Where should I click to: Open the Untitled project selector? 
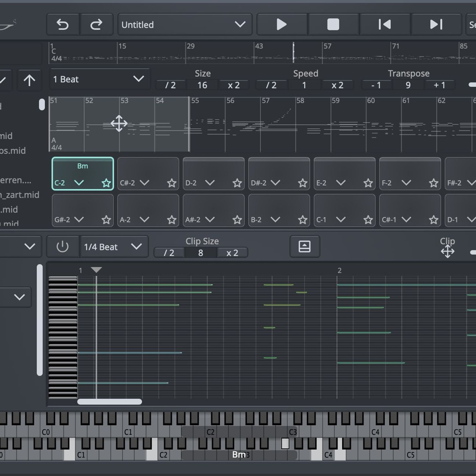click(184, 24)
